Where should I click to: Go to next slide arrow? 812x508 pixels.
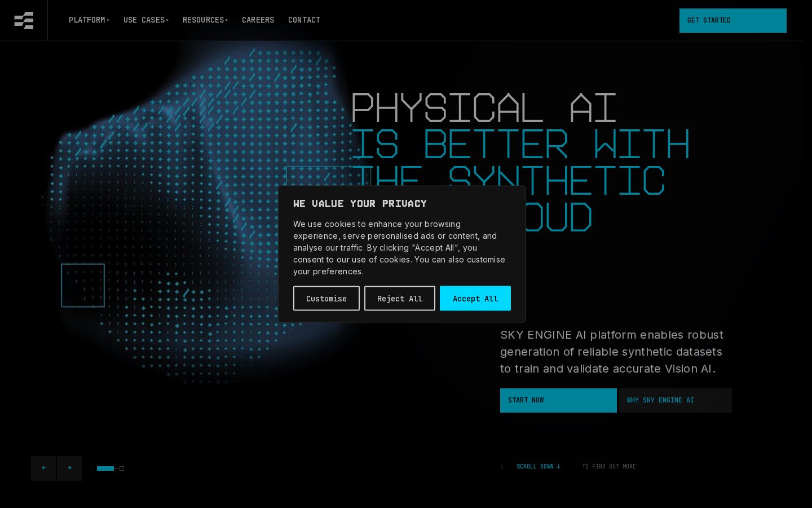click(69, 468)
